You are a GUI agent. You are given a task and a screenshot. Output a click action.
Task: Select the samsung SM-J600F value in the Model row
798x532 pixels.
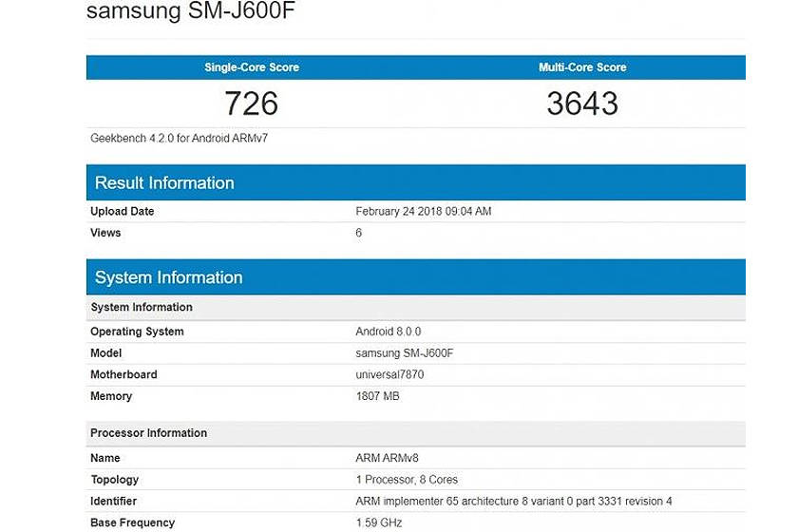tap(405, 352)
